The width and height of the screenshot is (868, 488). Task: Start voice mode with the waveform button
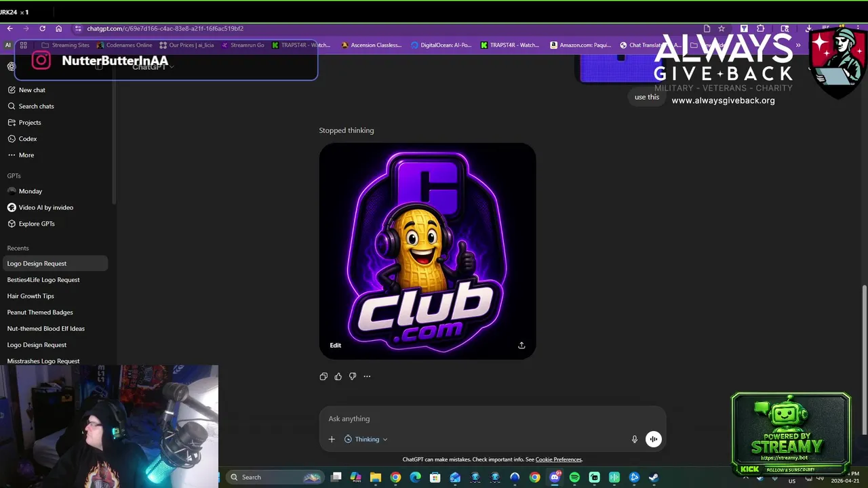click(x=653, y=439)
